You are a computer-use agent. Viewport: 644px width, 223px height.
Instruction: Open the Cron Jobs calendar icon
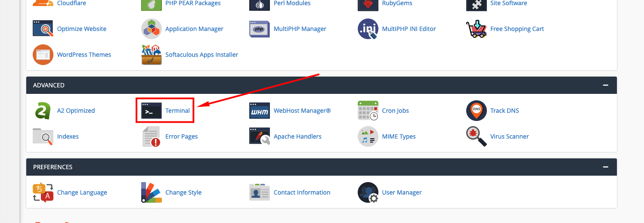[x=368, y=111]
